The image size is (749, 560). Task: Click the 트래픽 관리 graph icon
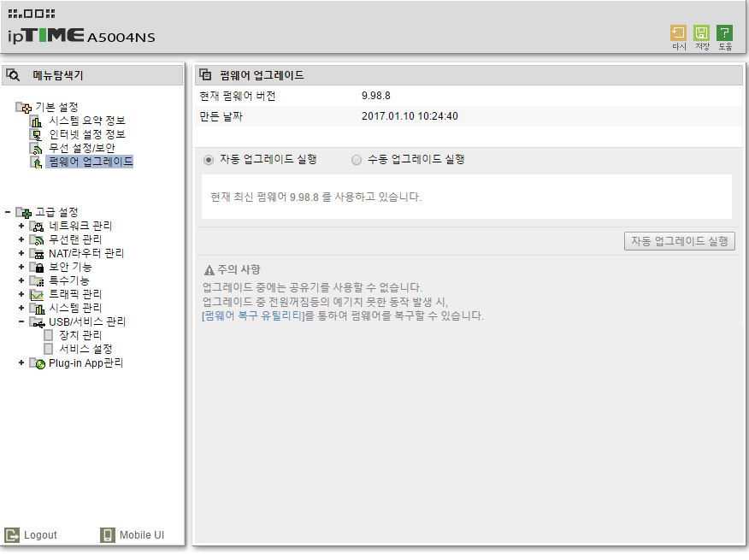point(37,295)
